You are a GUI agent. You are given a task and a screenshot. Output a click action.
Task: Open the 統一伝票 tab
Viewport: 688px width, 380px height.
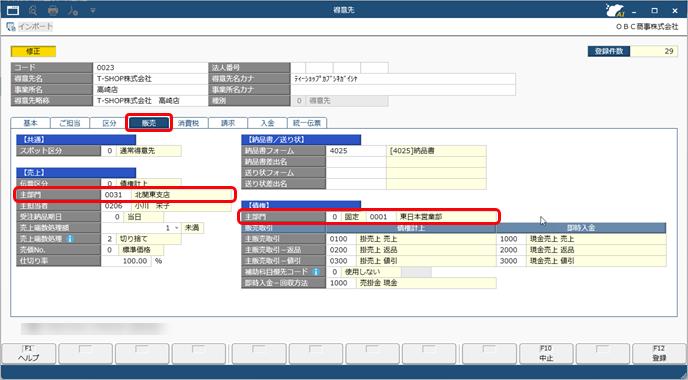coord(307,123)
